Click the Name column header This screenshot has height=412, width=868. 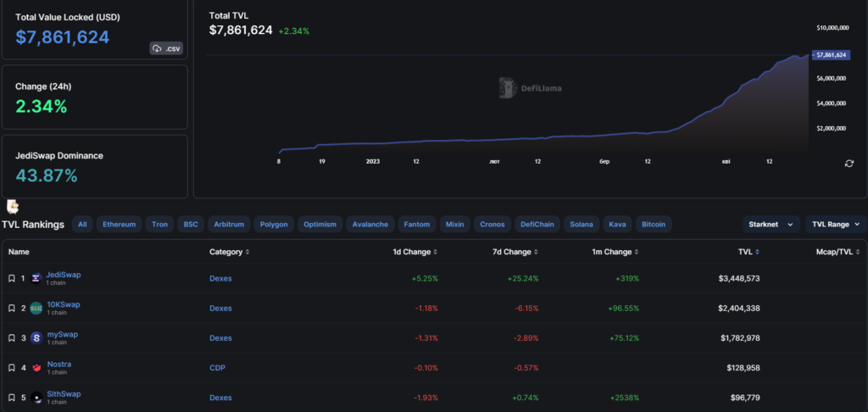(x=19, y=252)
